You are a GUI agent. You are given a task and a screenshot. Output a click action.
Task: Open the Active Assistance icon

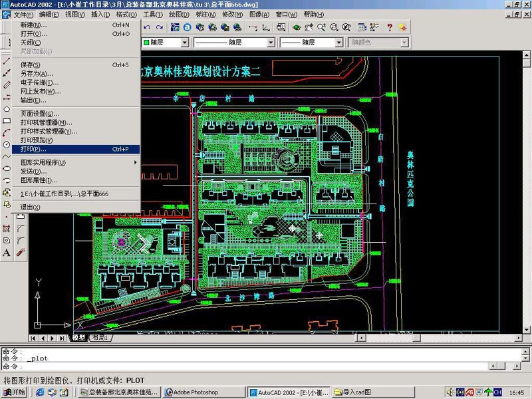(403, 27)
